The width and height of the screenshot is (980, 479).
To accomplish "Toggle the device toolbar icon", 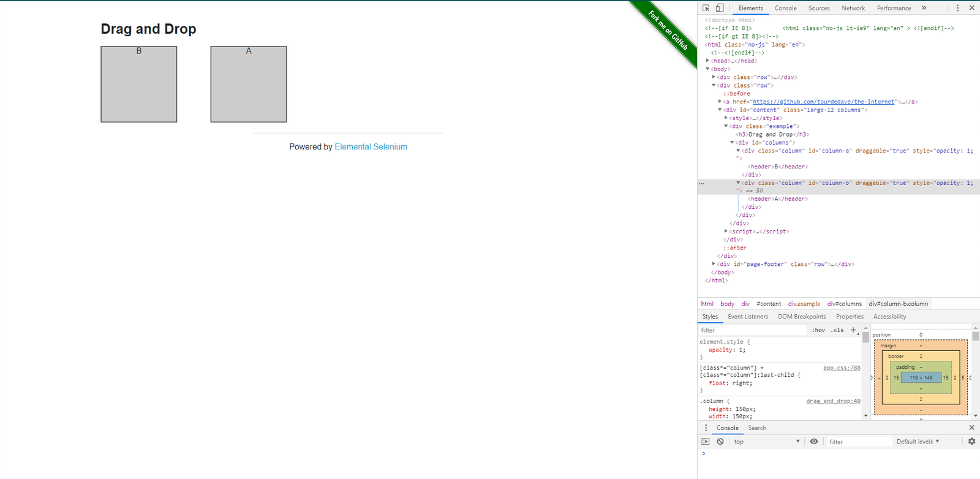I will (x=720, y=8).
